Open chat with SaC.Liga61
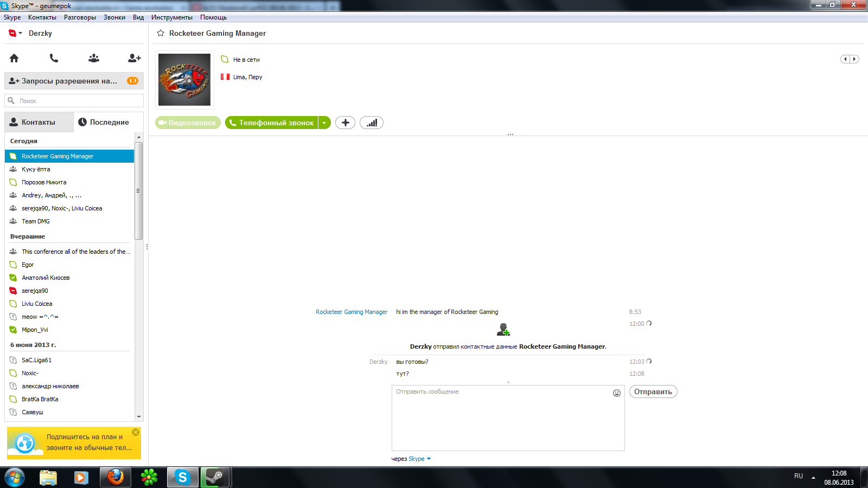868x488 pixels. (69, 360)
